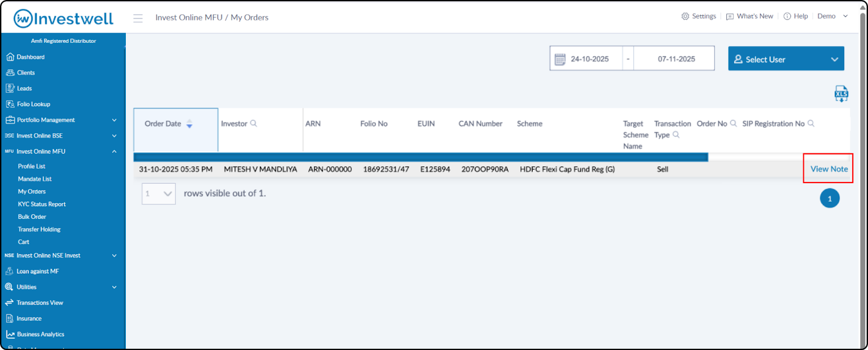Click end date field 07-11-2025
868x350 pixels.
pos(676,59)
